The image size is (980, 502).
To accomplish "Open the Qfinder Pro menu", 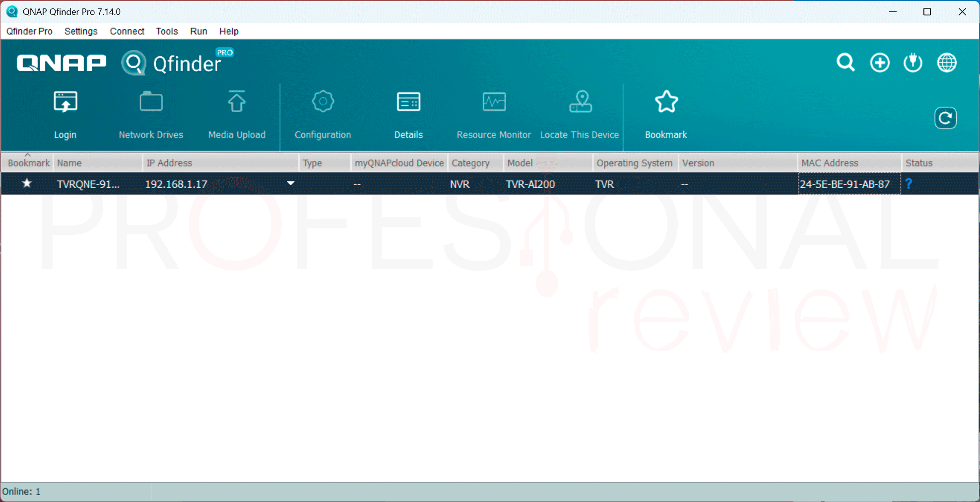I will (x=29, y=31).
